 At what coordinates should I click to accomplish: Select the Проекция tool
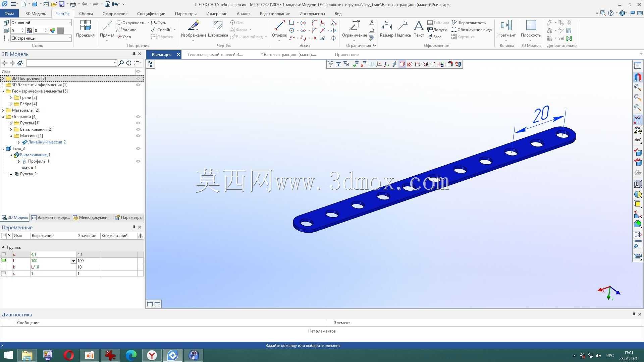(x=85, y=29)
